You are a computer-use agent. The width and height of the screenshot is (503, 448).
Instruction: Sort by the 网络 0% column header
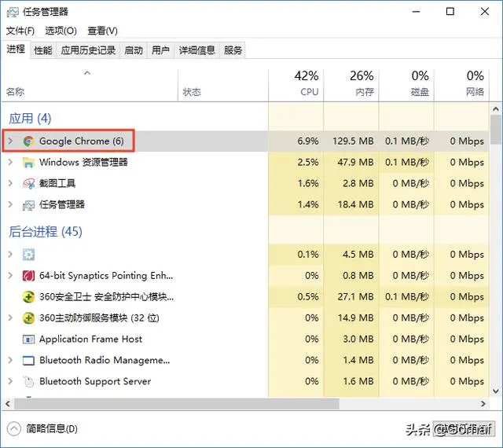click(461, 85)
